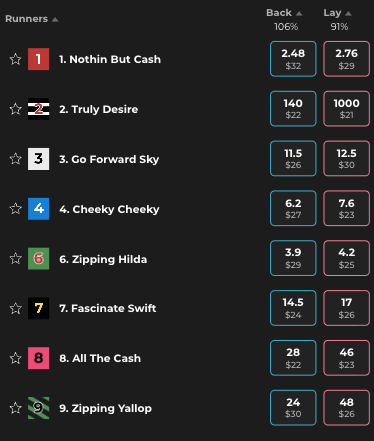374x441 pixels.
Task: Back Nothin But Cash at 2.48
Action: coord(293,59)
